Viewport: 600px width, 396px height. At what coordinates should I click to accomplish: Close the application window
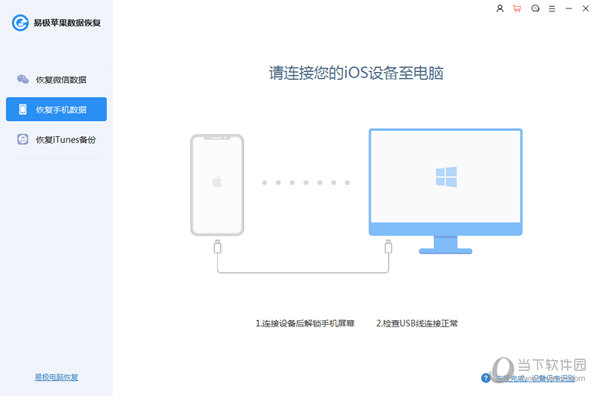pyautogui.click(x=585, y=8)
